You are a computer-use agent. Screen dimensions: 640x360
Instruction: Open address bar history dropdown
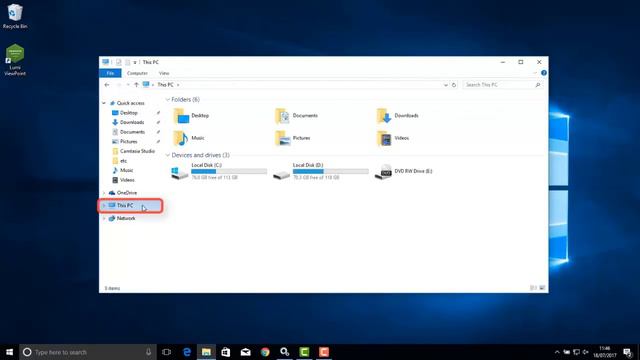click(x=445, y=85)
